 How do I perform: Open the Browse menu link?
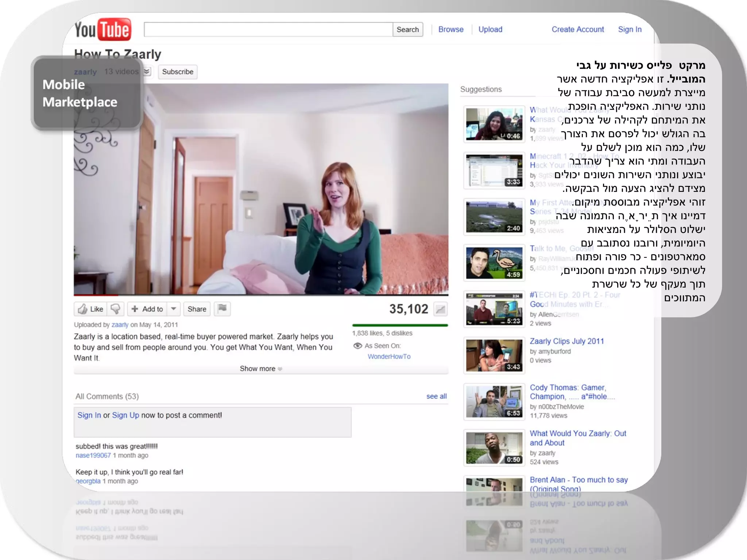451,30
